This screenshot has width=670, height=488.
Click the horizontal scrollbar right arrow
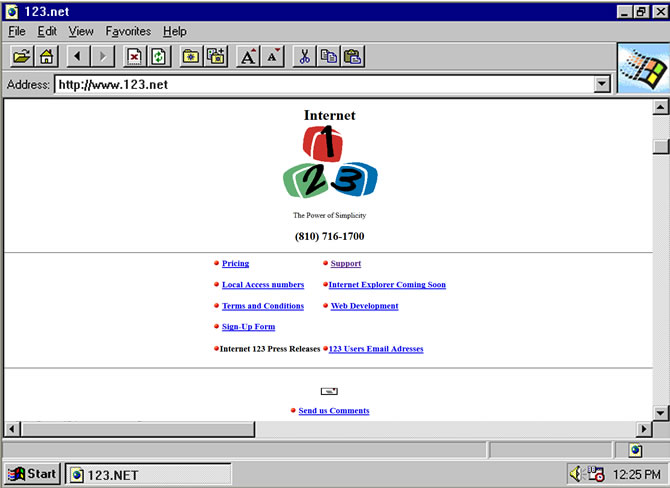[644, 429]
